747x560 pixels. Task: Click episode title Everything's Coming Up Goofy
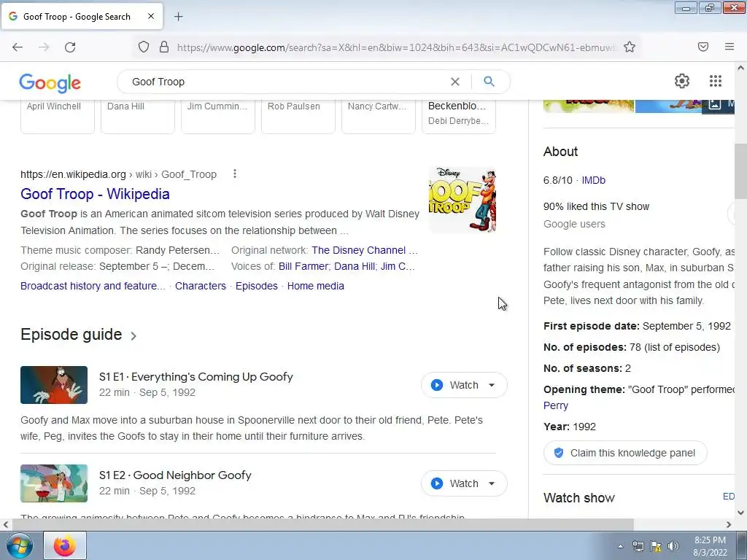pos(212,377)
